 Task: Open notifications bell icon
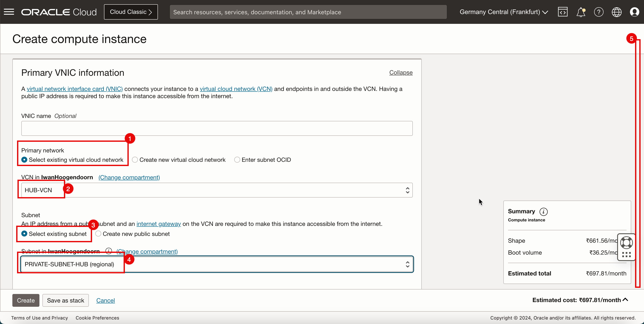pyautogui.click(x=581, y=12)
